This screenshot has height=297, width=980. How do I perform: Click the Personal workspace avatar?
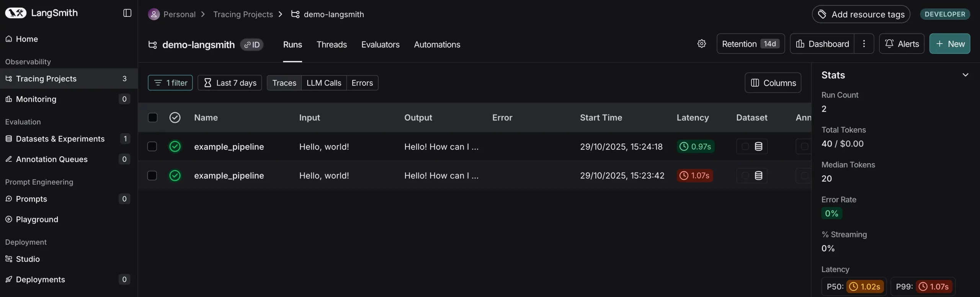click(154, 15)
